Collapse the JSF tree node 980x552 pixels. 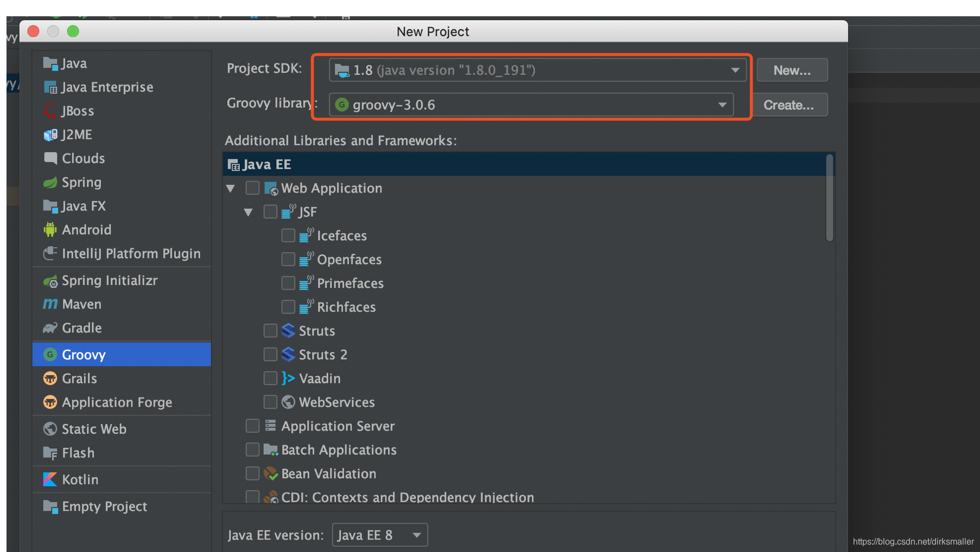click(248, 213)
